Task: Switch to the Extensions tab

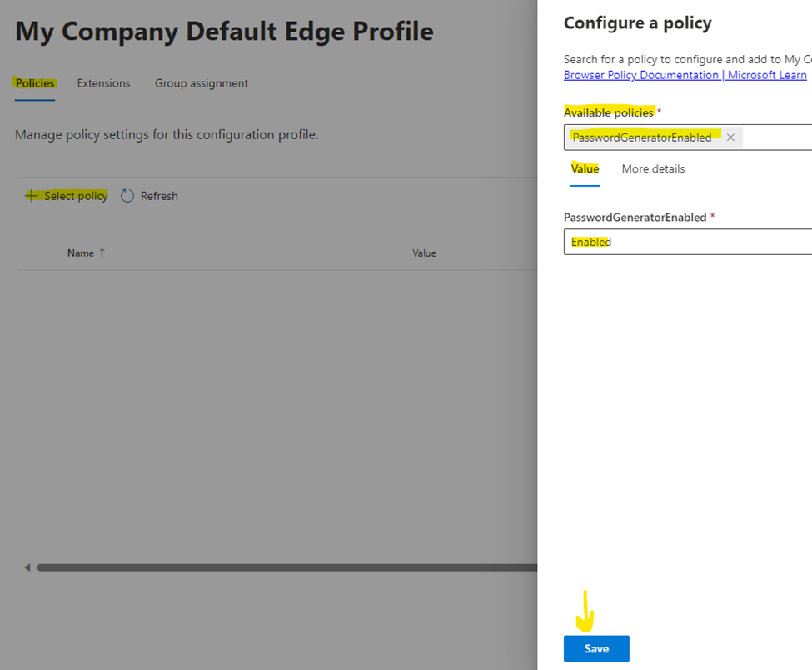Action: (103, 83)
